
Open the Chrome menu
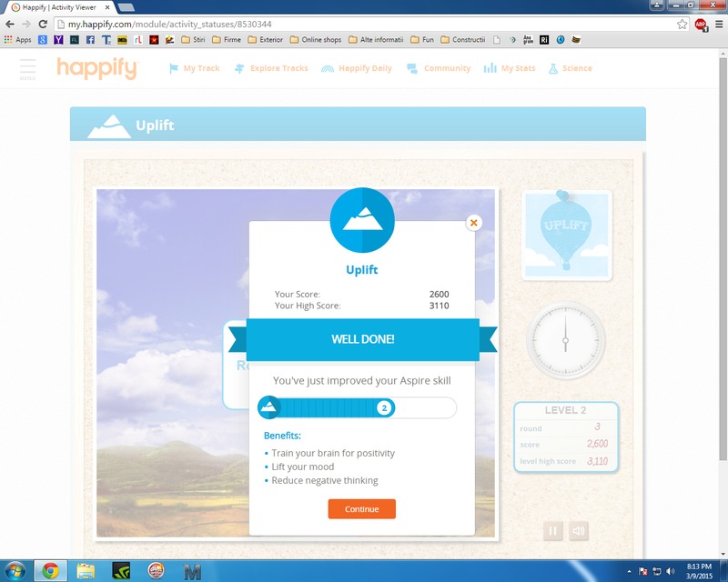tap(719, 25)
